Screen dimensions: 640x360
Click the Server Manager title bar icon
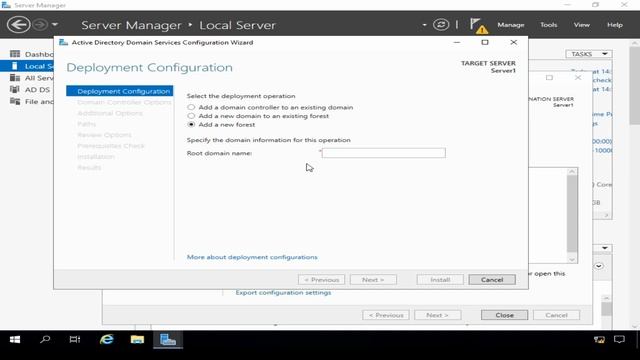6,5
